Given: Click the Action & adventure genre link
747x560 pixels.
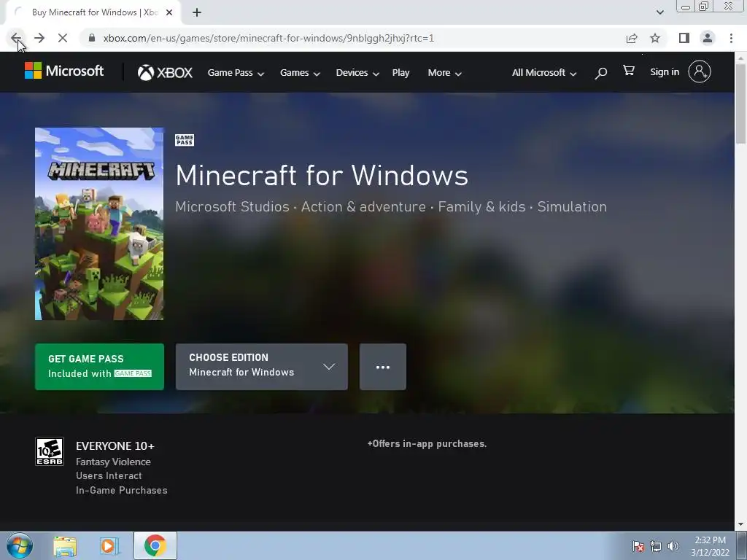Looking at the screenshot, I should click(363, 206).
